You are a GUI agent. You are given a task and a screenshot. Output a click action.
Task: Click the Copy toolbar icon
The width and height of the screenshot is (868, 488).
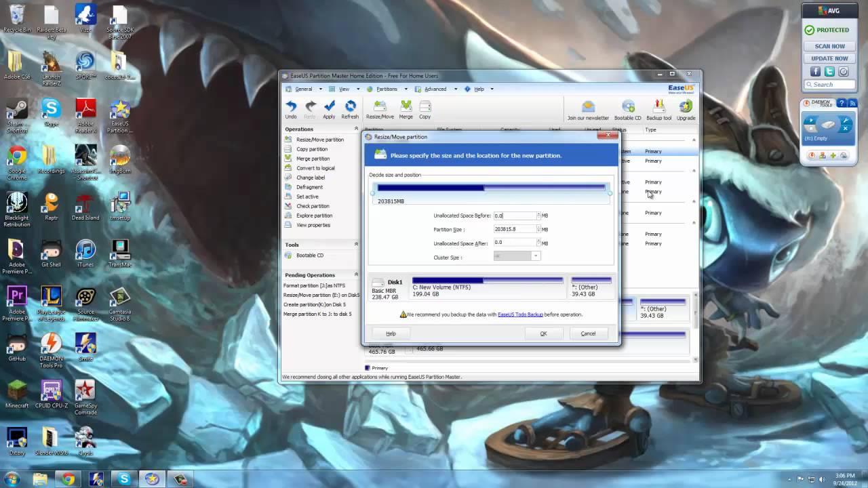425,109
